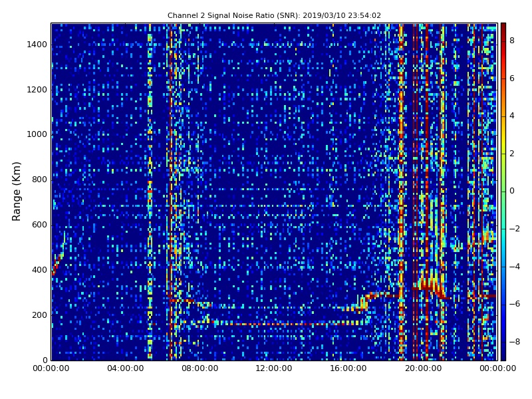Screen dimensions: 532x399
Task: Click the colorbar value 6 label
Action: click(512, 78)
